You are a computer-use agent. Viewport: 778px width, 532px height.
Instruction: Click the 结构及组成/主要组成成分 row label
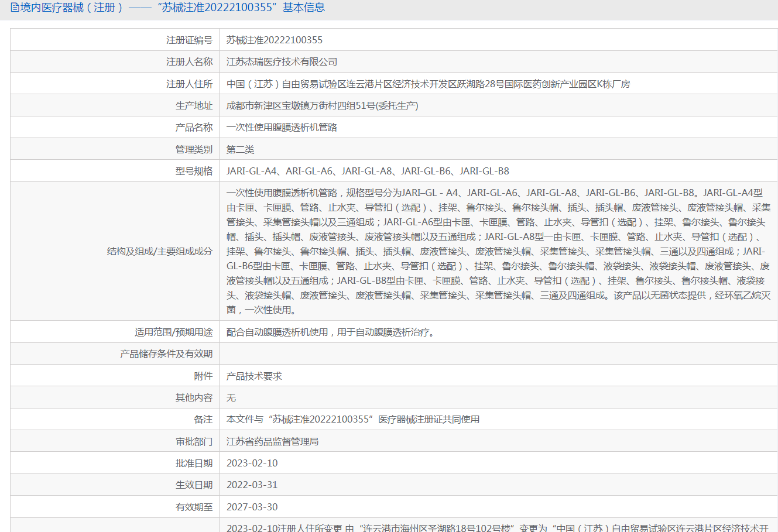(x=159, y=251)
